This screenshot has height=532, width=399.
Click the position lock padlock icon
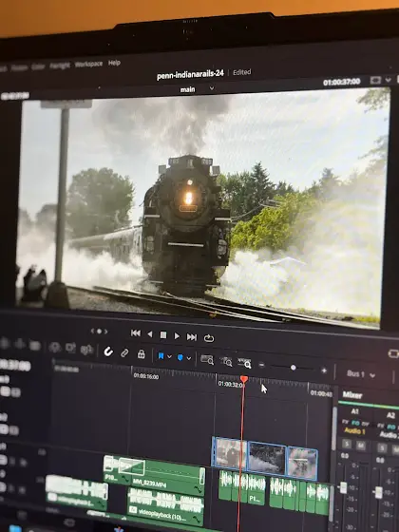pyautogui.click(x=142, y=354)
